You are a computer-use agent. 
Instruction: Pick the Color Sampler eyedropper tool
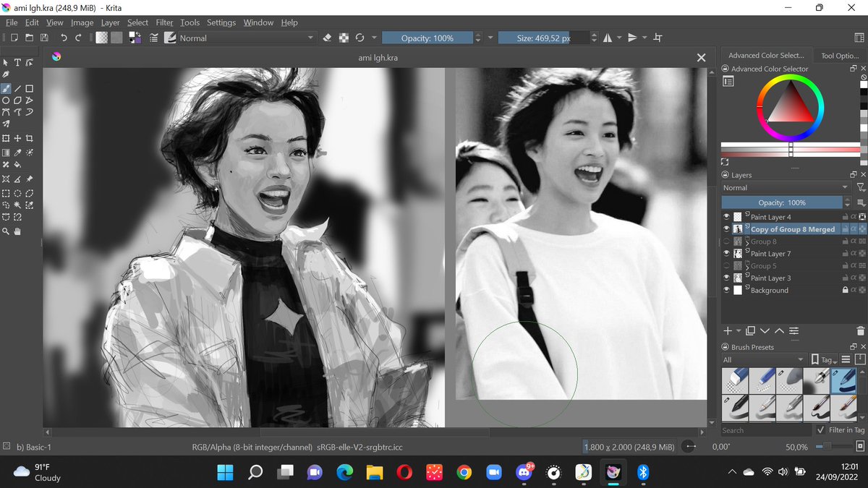pyautogui.click(x=17, y=153)
